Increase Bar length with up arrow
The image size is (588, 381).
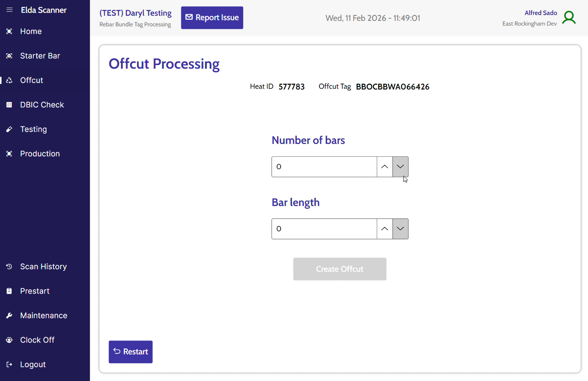(x=385, y=229)
